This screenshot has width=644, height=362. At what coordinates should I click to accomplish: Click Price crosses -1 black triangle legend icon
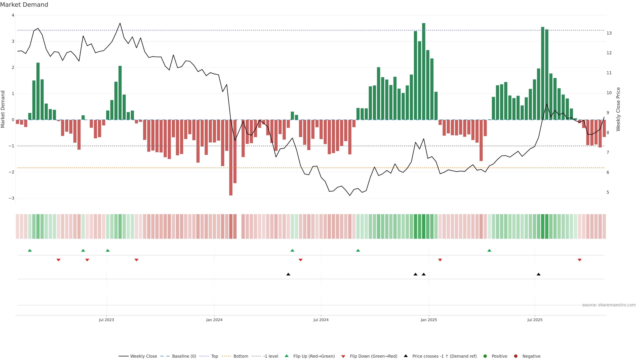[406, 356]
